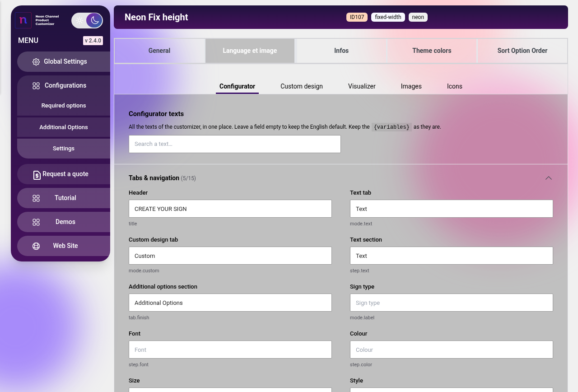Click the Demos grid icon
This screenshot has width=578, height=392.
click(x=36, y=222)
